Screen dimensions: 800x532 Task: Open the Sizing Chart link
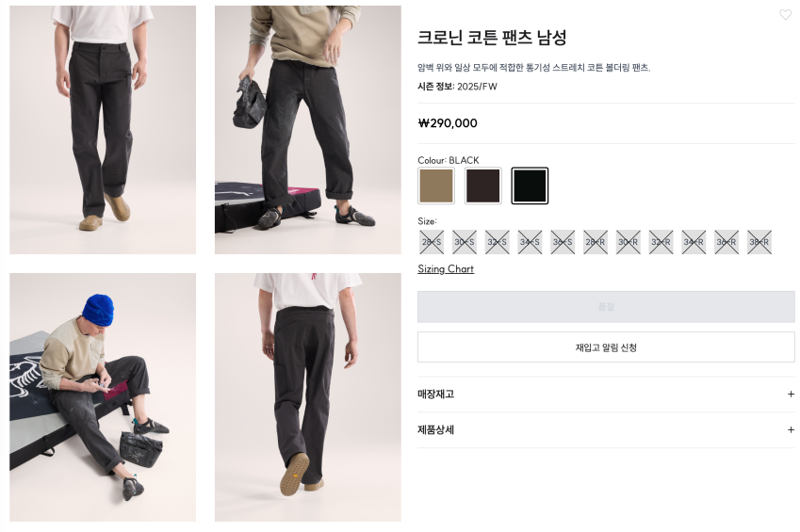pos(446,268)
